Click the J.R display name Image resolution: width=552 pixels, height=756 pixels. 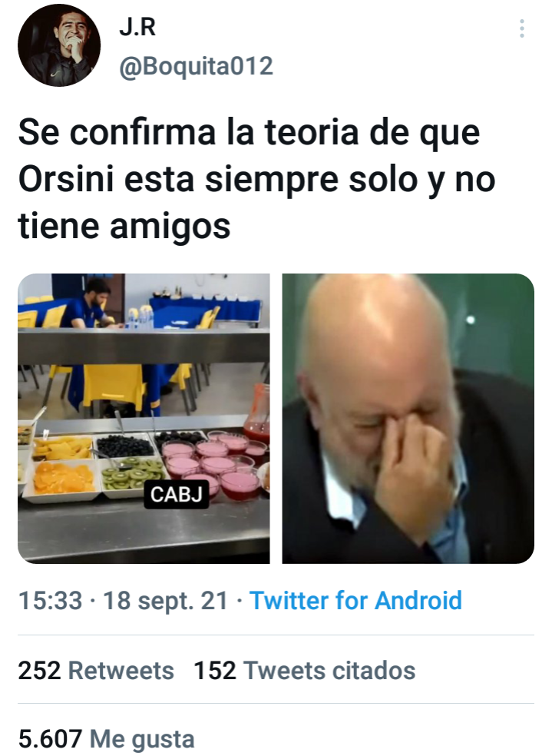137,28
